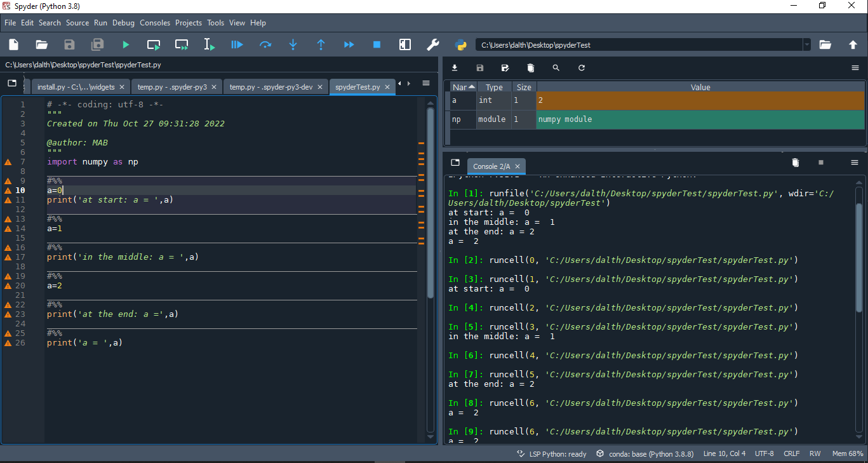
Task: Open the PYTHONPATH manager Python icon
Action: pos(461,44)
